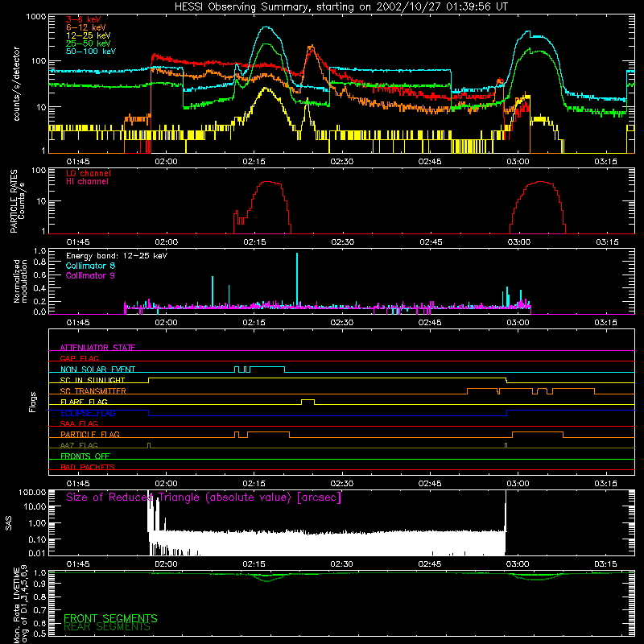The height and width of the screenshot is (644, 644).
Task: Click the Mon. Rate LIVETIME axis label
Action: pyautogui.click(x=20, y=604)
